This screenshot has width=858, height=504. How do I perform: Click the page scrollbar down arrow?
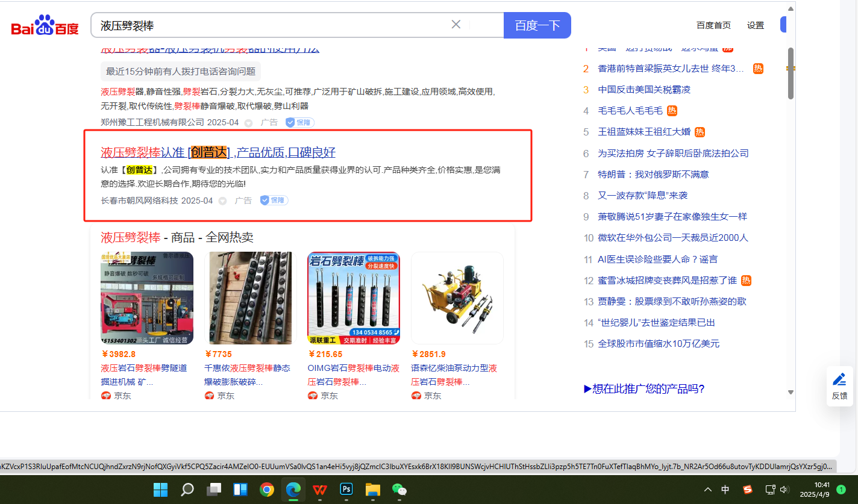[x=791, y=393]
